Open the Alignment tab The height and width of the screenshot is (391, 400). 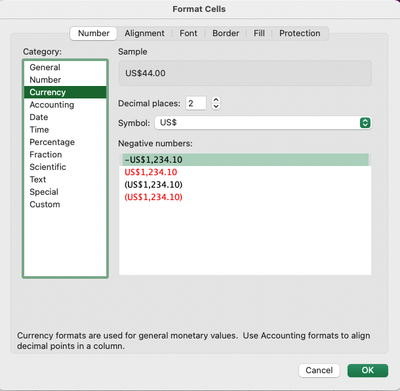pos(144,33)
